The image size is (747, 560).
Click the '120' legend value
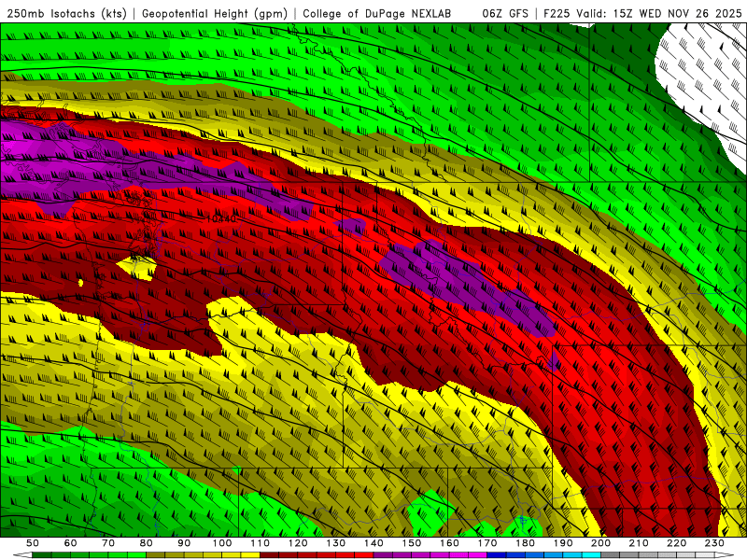tap(298, 543)
